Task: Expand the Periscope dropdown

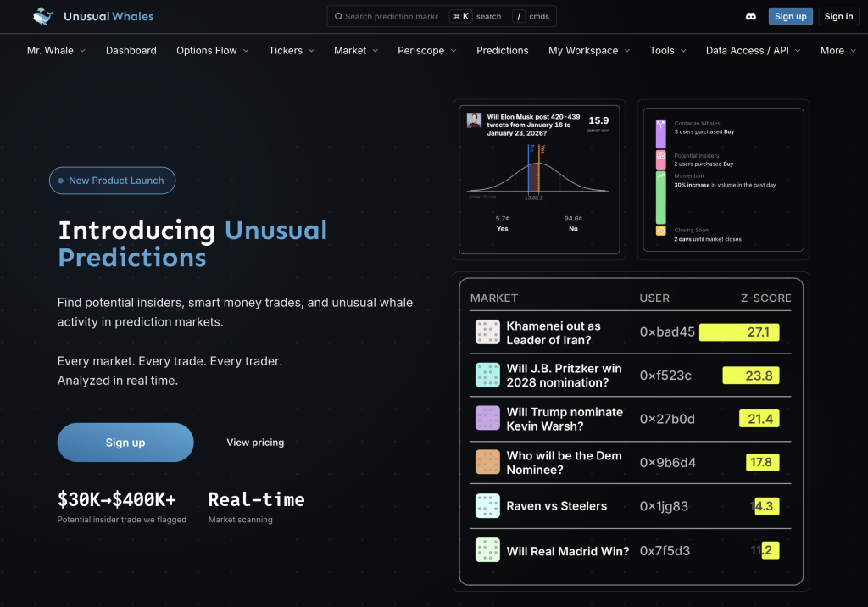Action: click(x=427, y=50)
